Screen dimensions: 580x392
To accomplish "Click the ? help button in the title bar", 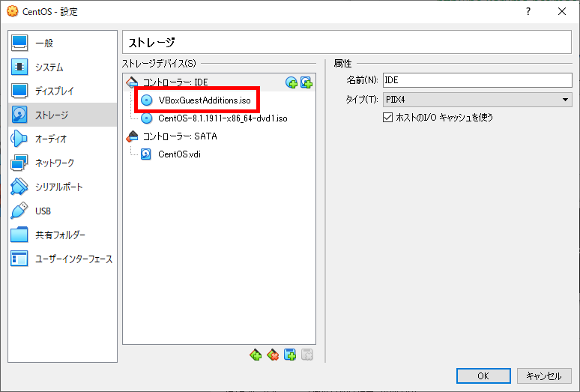I will [x=528, y=11].
